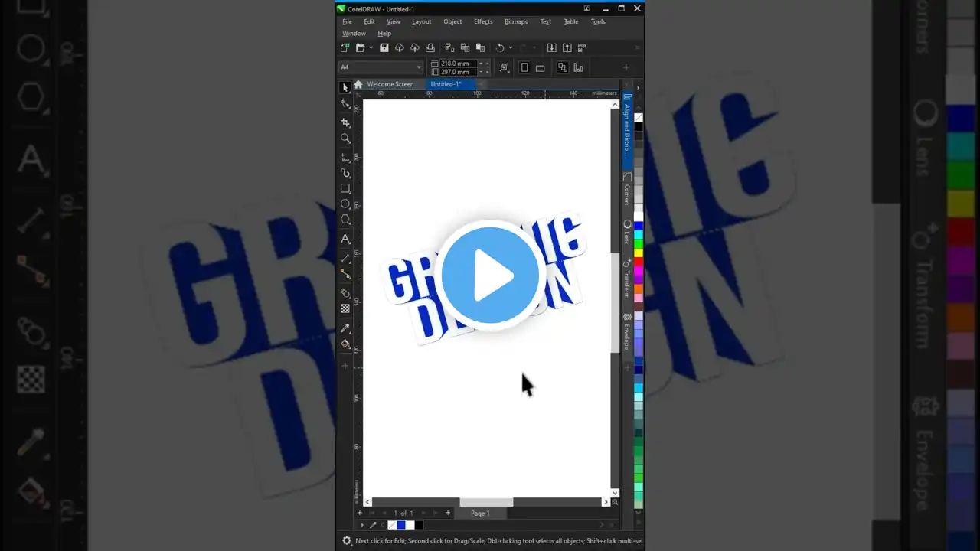Click the horizontal scrollbar thumb

pos(486,502)
